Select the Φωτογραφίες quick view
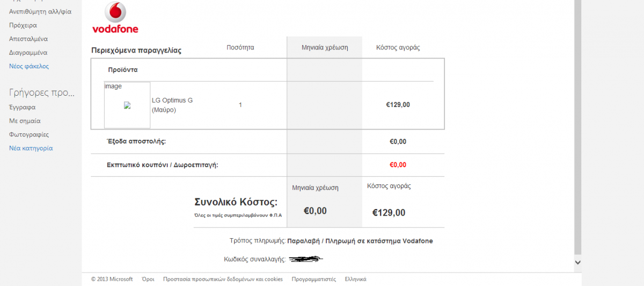This screenshot has height=286, width=644. (x=29, y=135)
